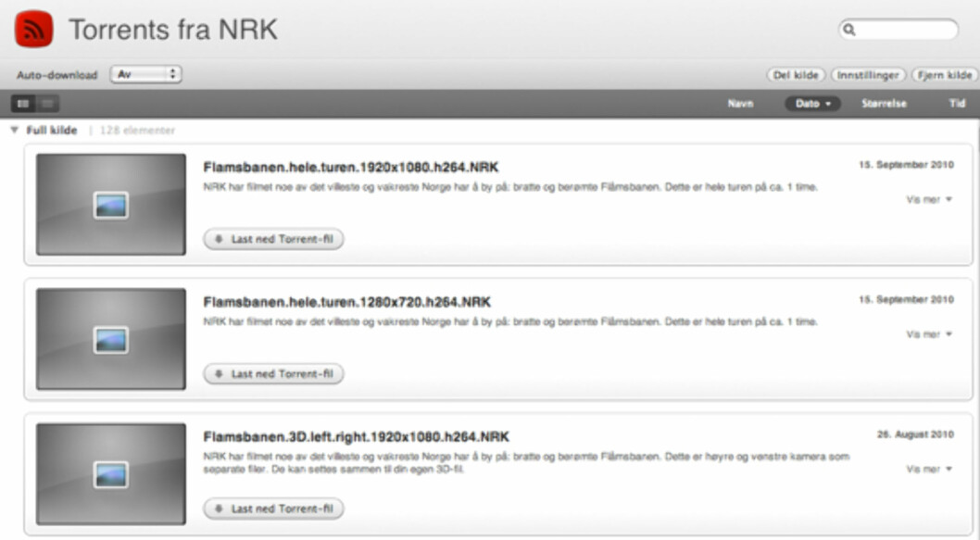The width and height of the screenshot is (980, 540).
Task: Select title Flamsbanen.hele.turen.1920x1080.h264.NRK
Action: coord(351,168)
